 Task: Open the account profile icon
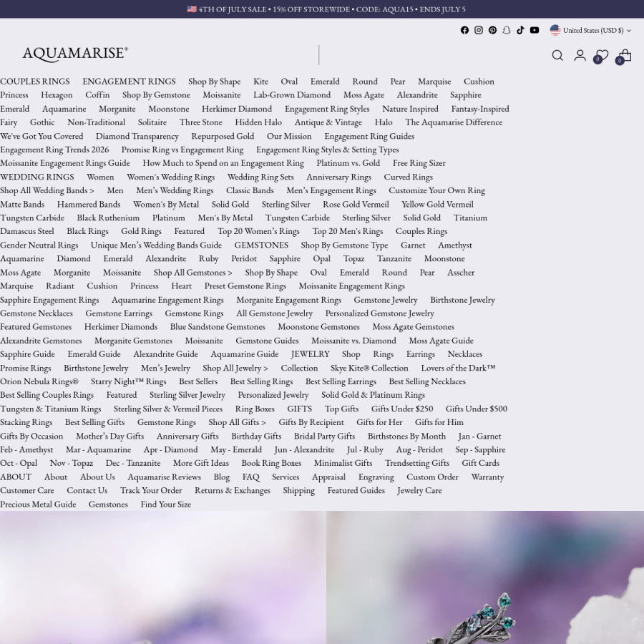[x=580, y=55]
